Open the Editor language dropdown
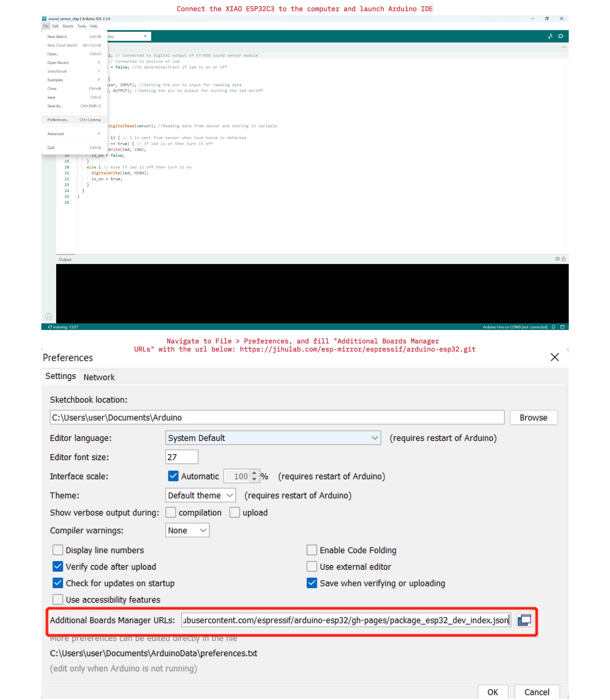The height and width of the screenshot is (700, 610). 273,438
